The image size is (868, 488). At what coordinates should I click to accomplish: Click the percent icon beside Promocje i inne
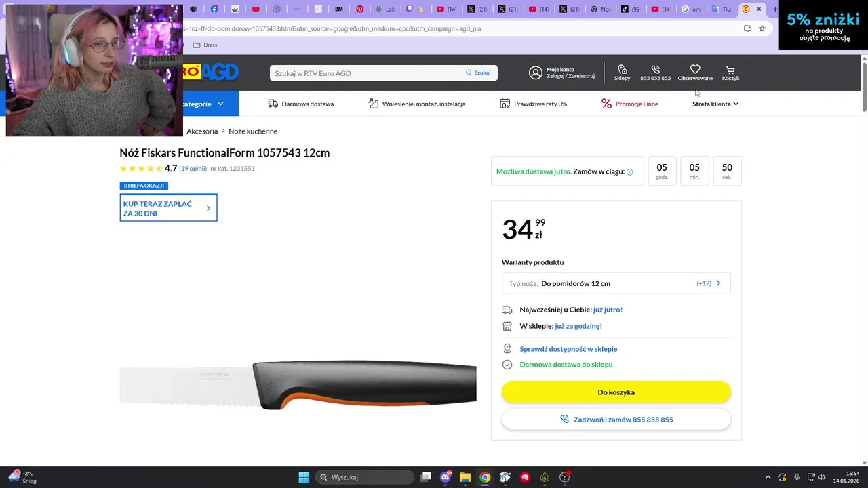606,104
